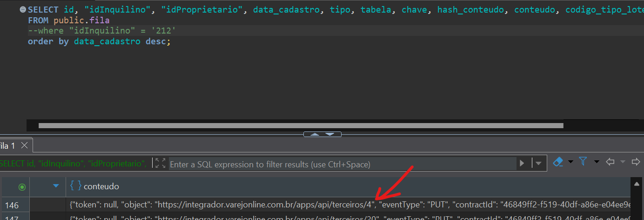
Task: Apply the filter with the play arrow
Action: coord(522,164)
